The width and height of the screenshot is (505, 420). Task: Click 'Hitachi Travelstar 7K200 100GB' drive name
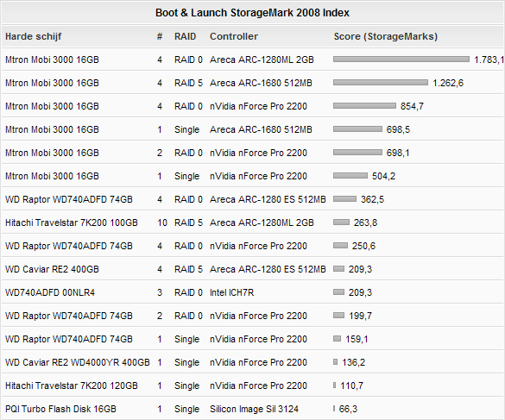(x=72, y=223)
